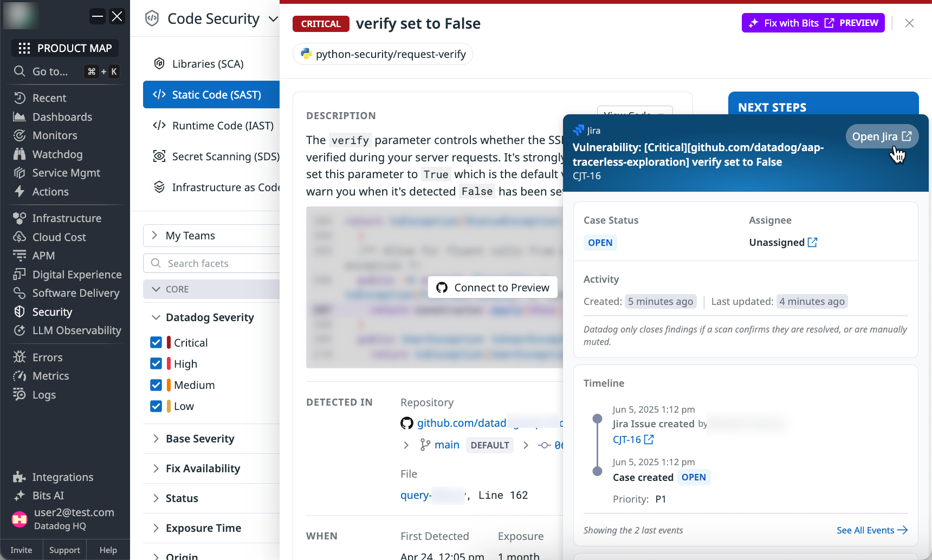Open Software Delivery icon
Image resolution: width=932 pixels, height=560 pixels.
coord(20,293)
